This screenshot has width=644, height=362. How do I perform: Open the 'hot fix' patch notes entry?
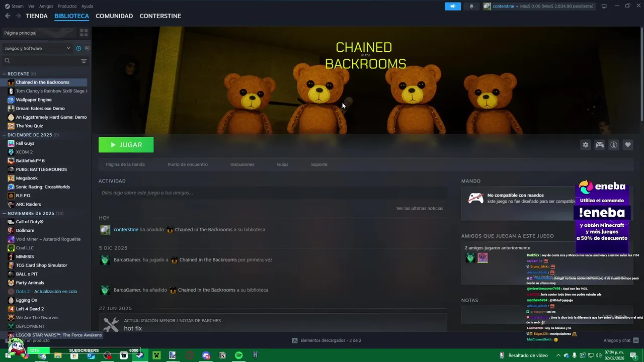pyautogui.click(x=133, y=328)
